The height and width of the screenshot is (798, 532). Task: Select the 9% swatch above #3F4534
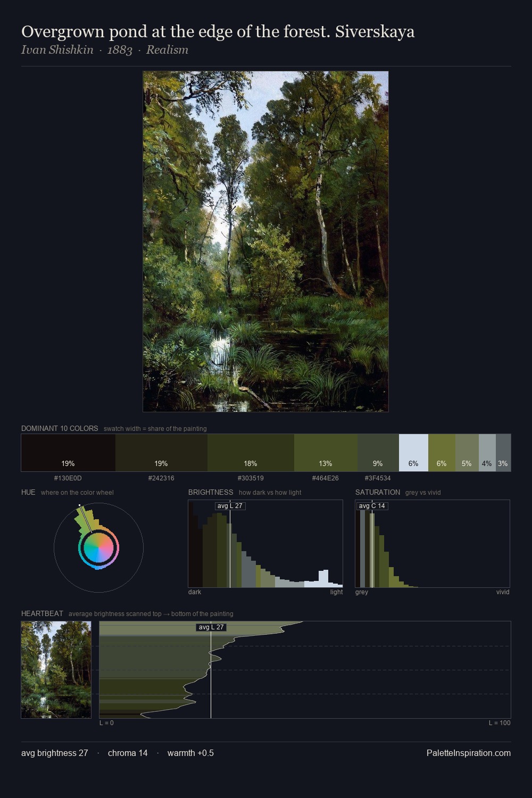pos(378,453)
